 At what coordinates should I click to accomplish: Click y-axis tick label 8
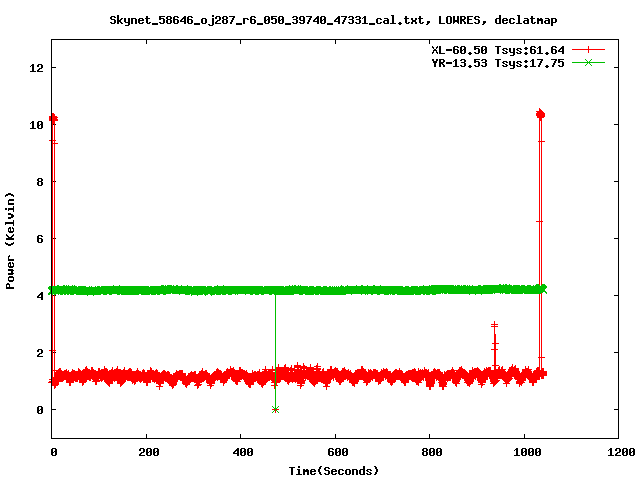tap(40, 182)
